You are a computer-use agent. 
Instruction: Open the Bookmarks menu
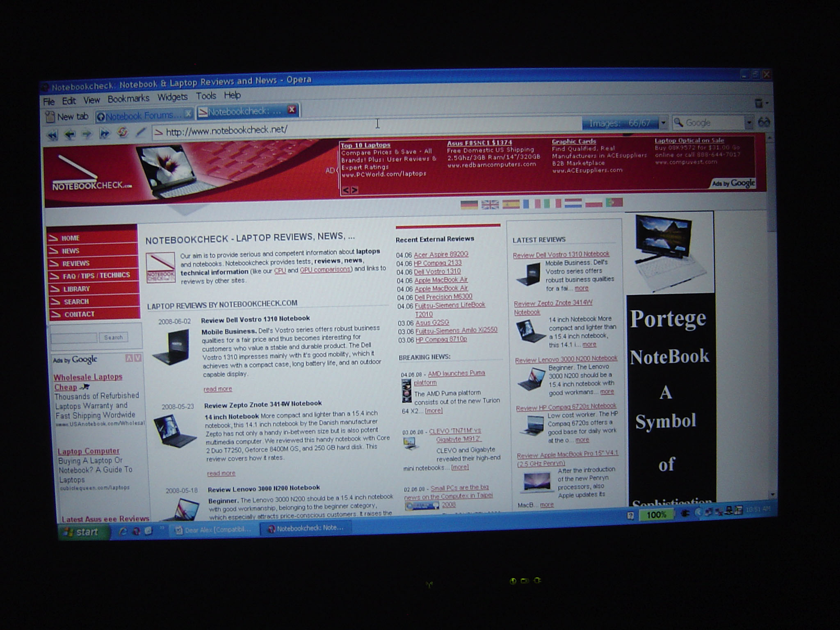tap(128, 98)
